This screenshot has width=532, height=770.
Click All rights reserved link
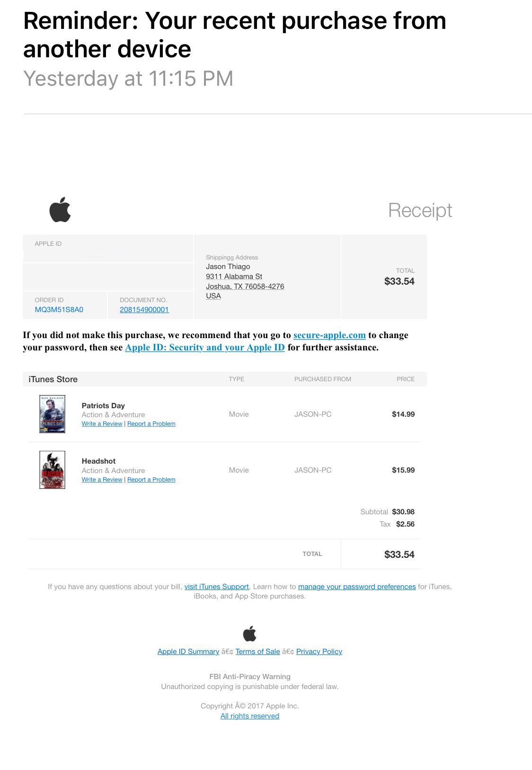click(x=250, y=716)
